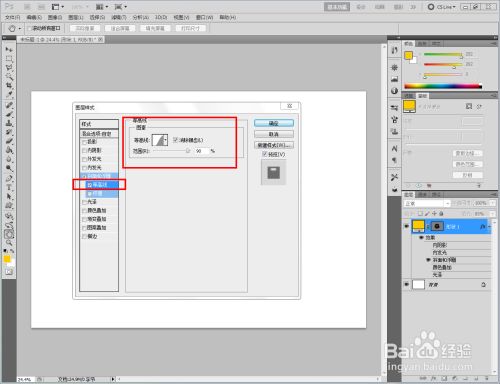Screen dimensions: 500x384
Task: Click the color spectrum ramp
Action: click(x=443, y=86)
